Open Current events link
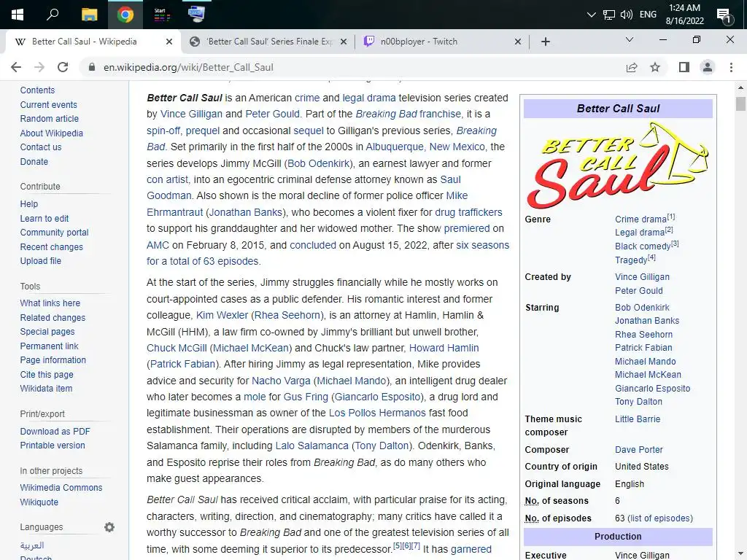The width and height of the screenshot is (747, 560). pyautogui.click(x=48, y=105)
